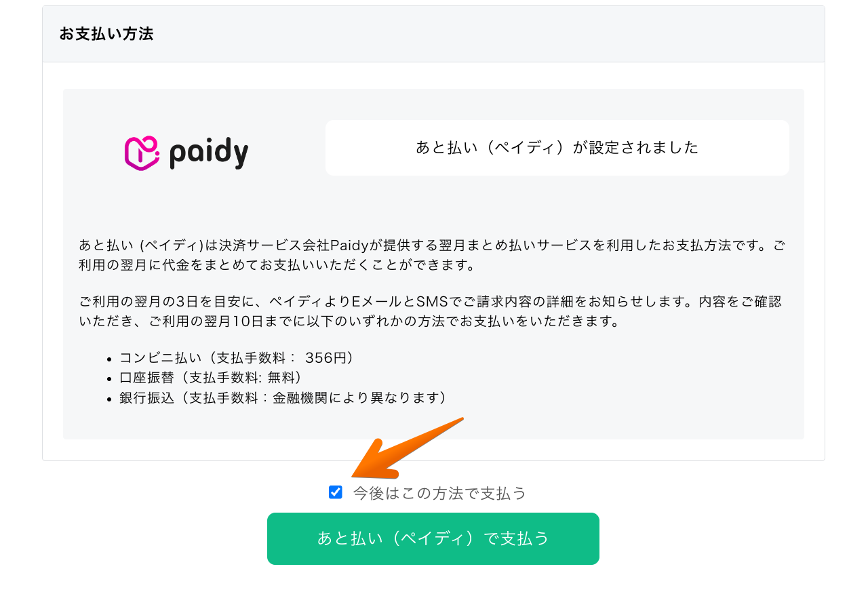Click the 今後はこの方法で支払う label text
This screenshot has width=868, height=613.
(x=439, y=494)
